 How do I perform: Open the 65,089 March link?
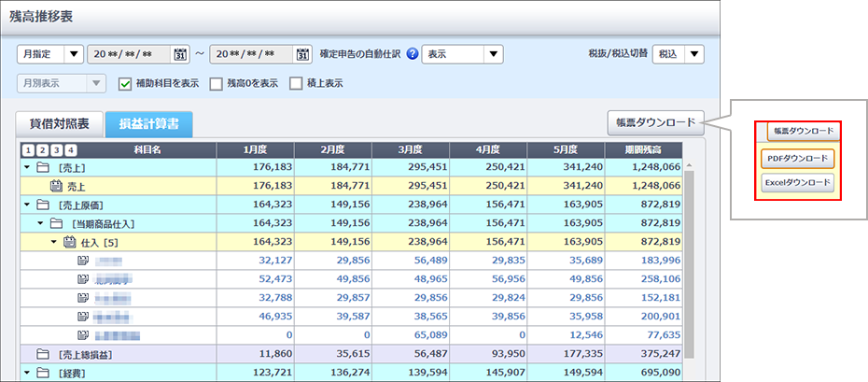coord(432,335)
